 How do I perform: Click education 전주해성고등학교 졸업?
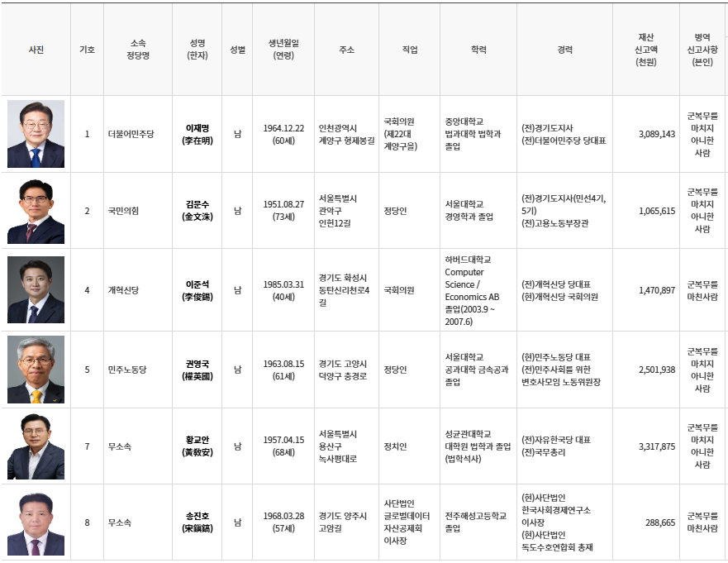pyautogui.click(x=475, y=522)
